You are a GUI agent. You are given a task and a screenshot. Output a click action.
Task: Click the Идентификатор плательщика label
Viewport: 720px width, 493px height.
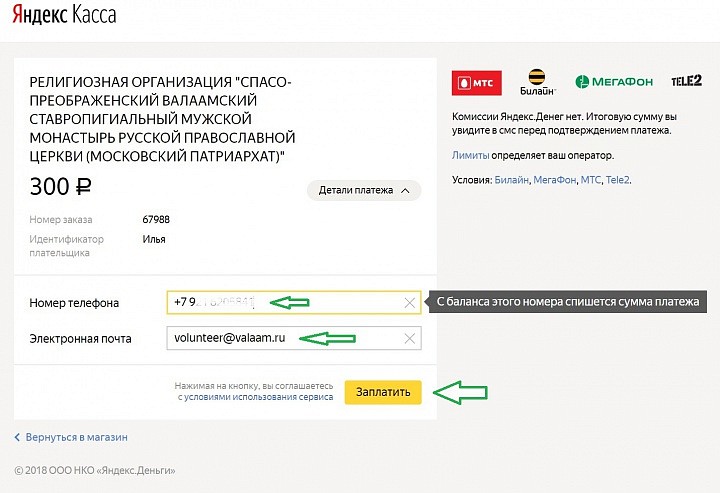[x=67, y=246]
